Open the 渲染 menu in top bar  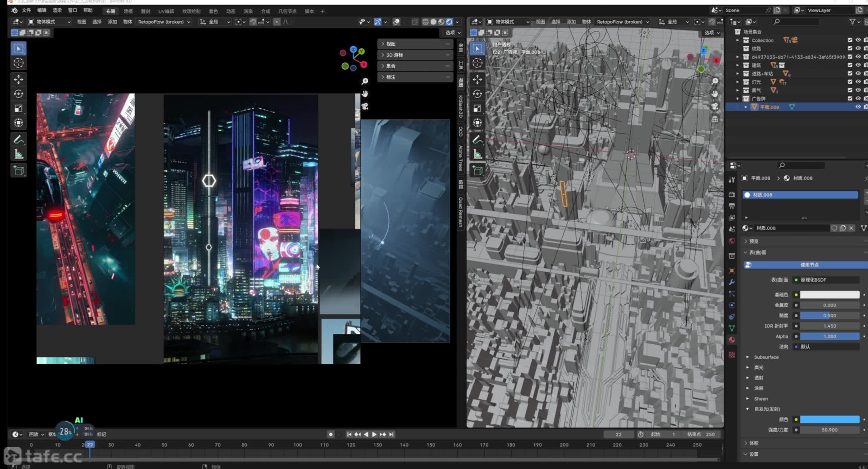click(57, 11)
